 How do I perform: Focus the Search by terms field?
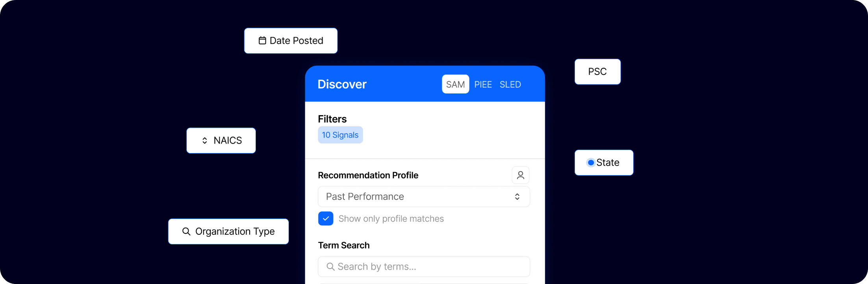tap(424, 267)
